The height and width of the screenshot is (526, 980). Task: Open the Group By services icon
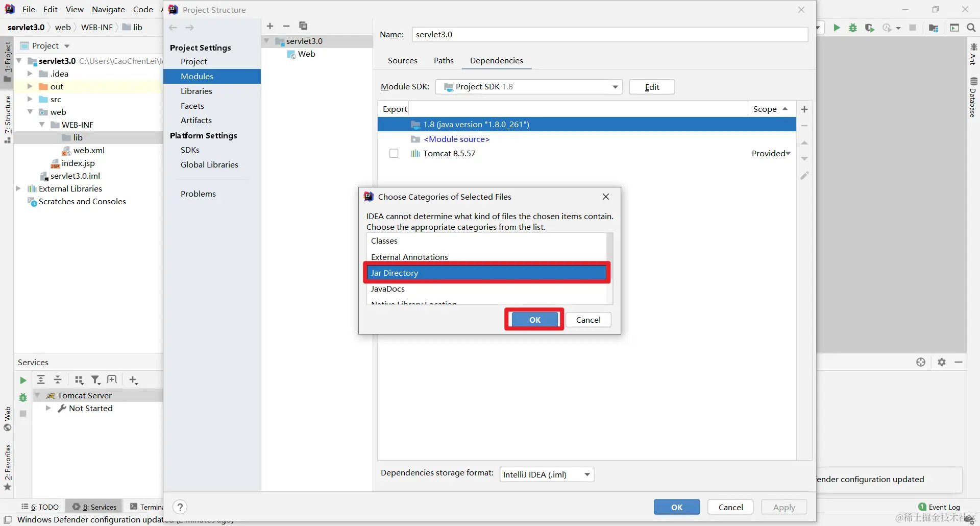(x=79, y=380)
